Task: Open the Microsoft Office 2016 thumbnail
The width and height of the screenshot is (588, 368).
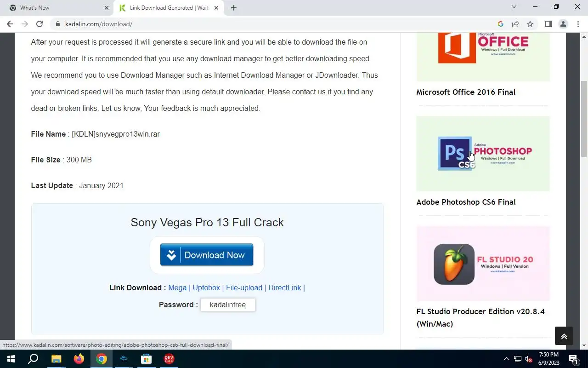Action: (x=483, y=57)
